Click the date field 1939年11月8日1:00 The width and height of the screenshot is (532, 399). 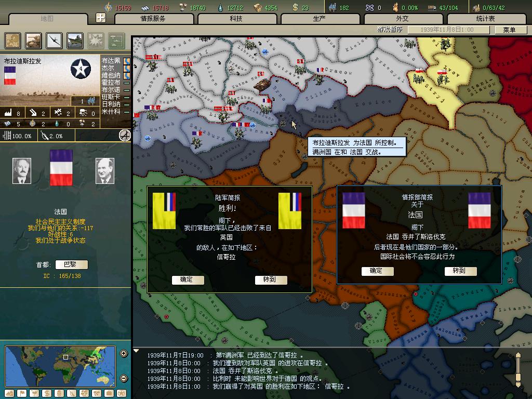click(x=448, y=30)
